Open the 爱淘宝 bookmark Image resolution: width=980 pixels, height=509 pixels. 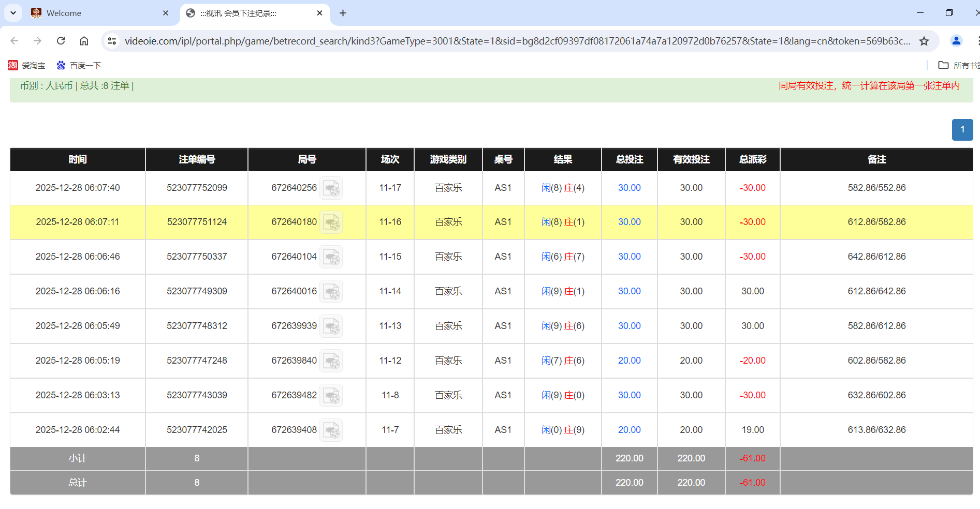(x=27, y=65)
